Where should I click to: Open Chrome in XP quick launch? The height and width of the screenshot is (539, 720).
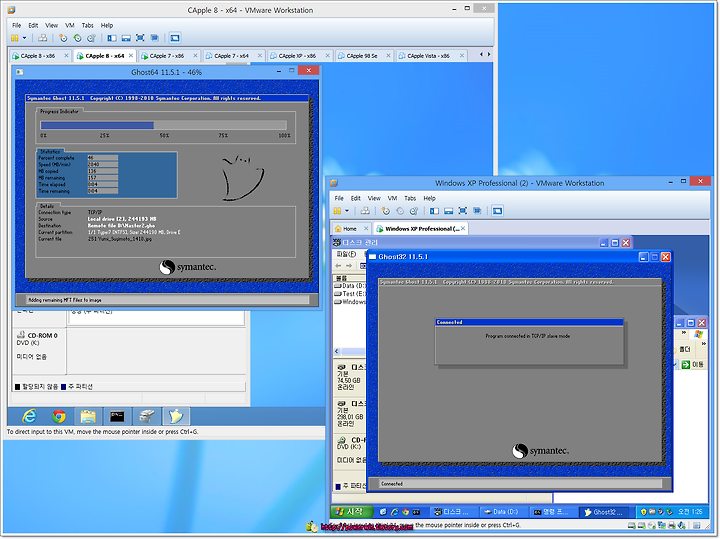click(x=405, y=512)
